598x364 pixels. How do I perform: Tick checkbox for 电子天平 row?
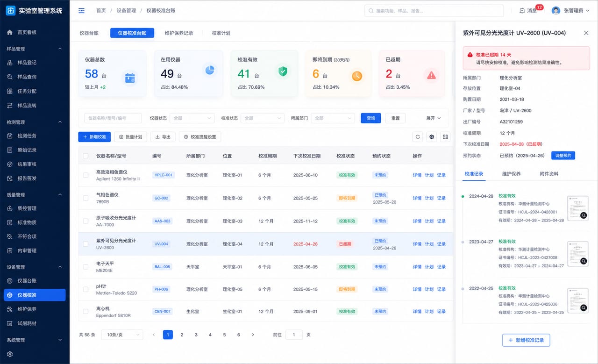point(85,267)
